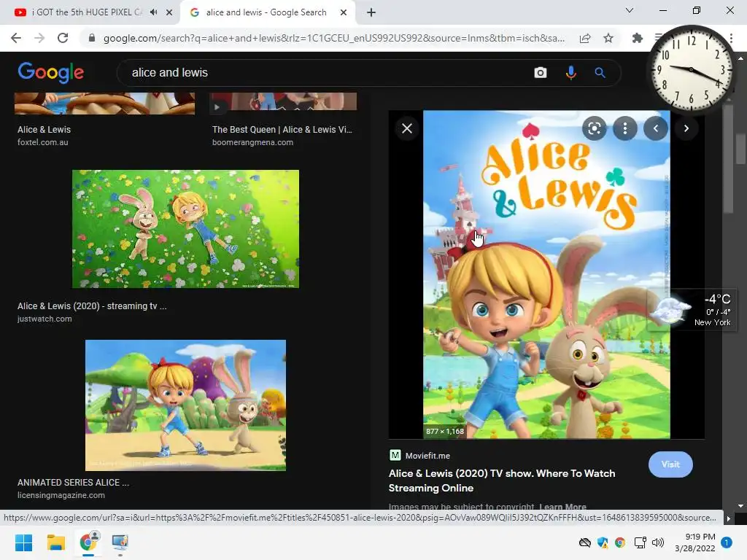Click the scrollbar down arrow
Image resolution: width=747 pixels, height=560 pixels.
click(741, 506)
